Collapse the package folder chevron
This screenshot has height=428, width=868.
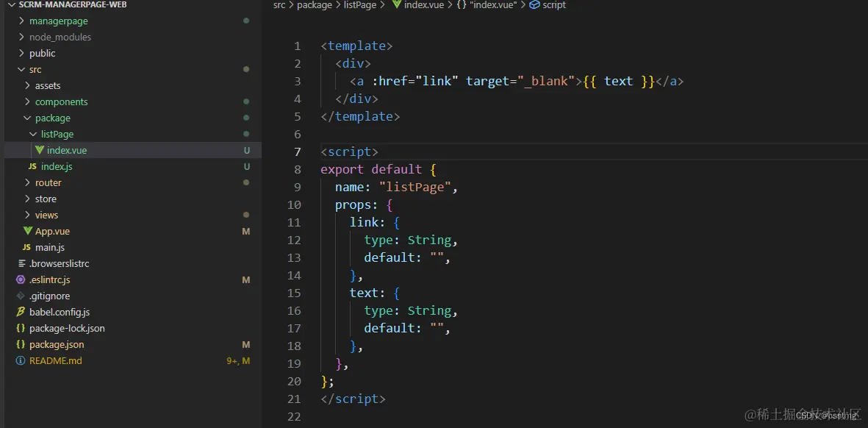click(28, 118)
